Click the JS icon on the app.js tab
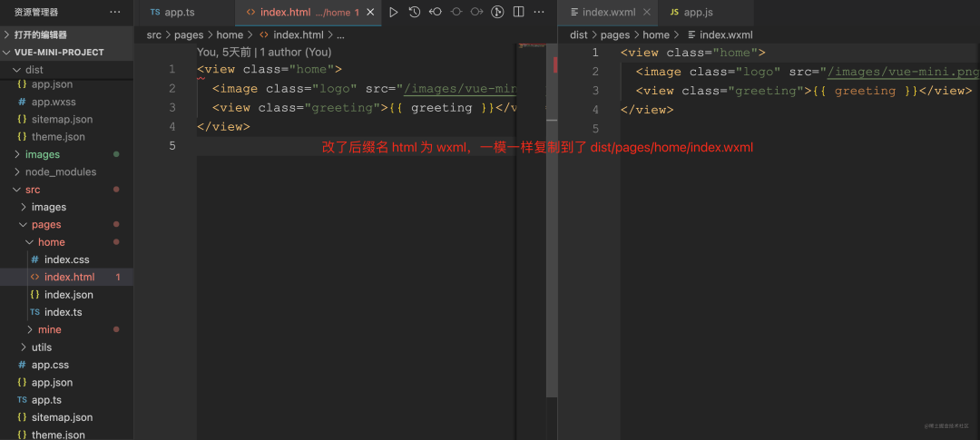The width and height of the screenshot is (980, 440). click(674, 13)
